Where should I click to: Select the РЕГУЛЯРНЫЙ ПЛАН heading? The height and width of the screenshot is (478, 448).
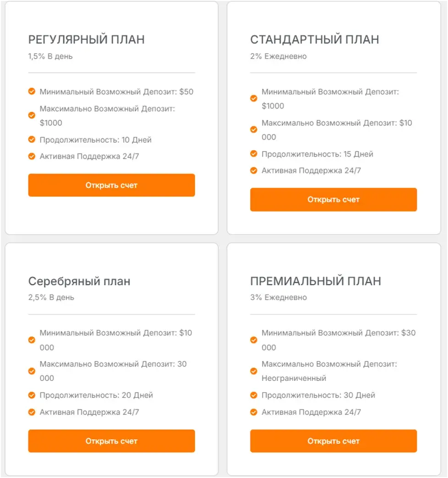86,40
